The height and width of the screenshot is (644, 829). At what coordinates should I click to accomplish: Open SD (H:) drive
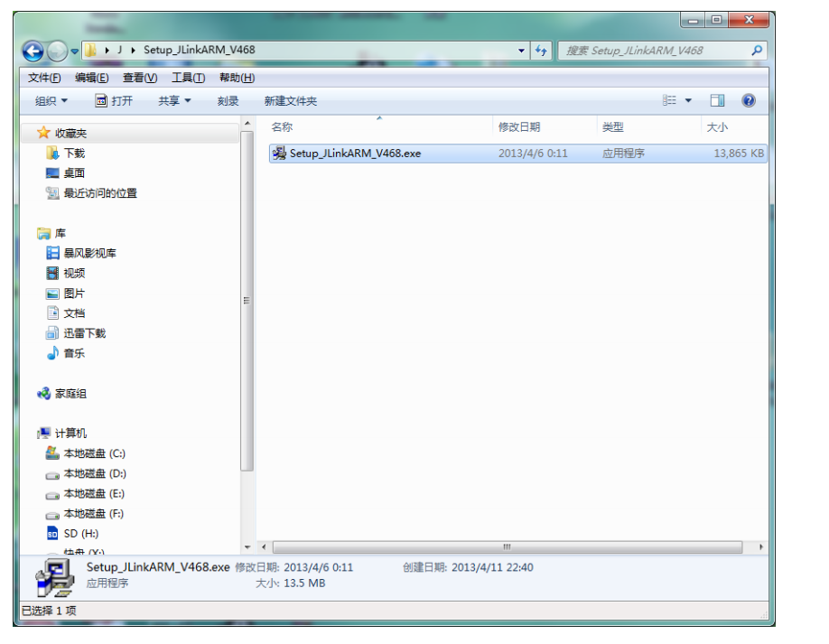tap(81, 534)
